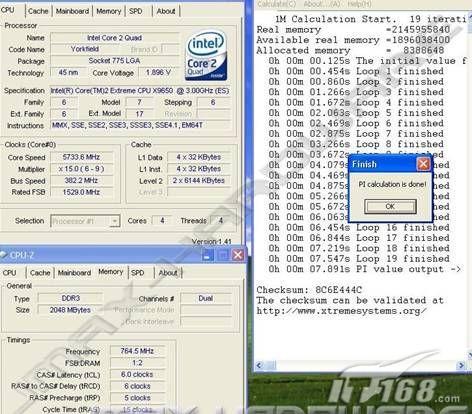This screenshot has height=414, width=472.
Task: Click the Specification field text
Action: [x=140, y=91]
